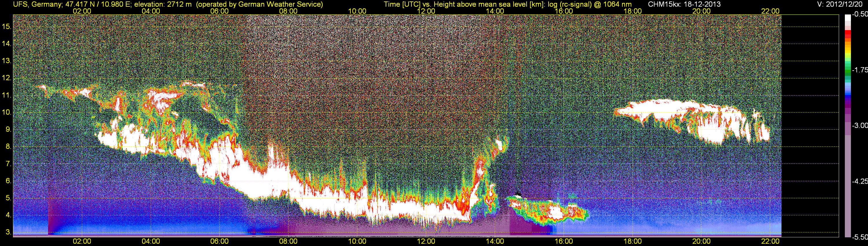Screen dimensions: 868x246
Task: Click the 08:00 label on the bottom time axis
Action: (x=288, y=241)
